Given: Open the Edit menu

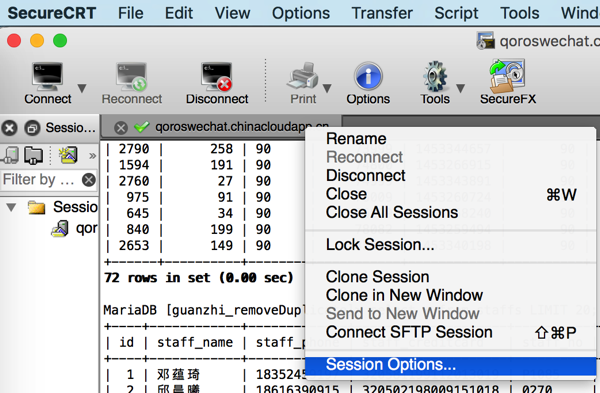Looking at the screenshot, I should click(x=179, y=13).
